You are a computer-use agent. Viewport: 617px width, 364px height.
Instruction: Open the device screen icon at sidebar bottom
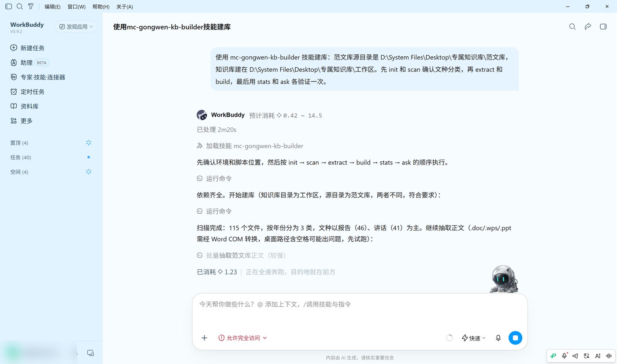click(x=90, y=353)
